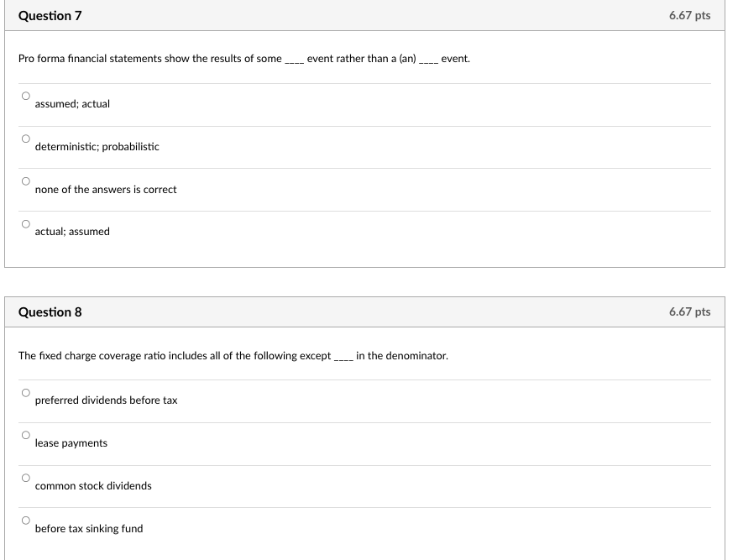Screen dimensions: 738x560
Task: Select the "deterministic; probabilistic" radio button
Action: point(24,138)
